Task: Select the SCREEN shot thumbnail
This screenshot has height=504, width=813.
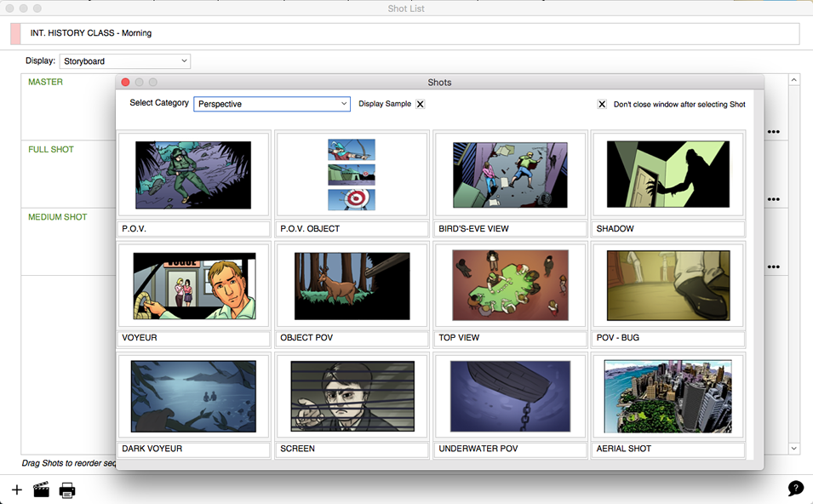Action: point(352,394)
